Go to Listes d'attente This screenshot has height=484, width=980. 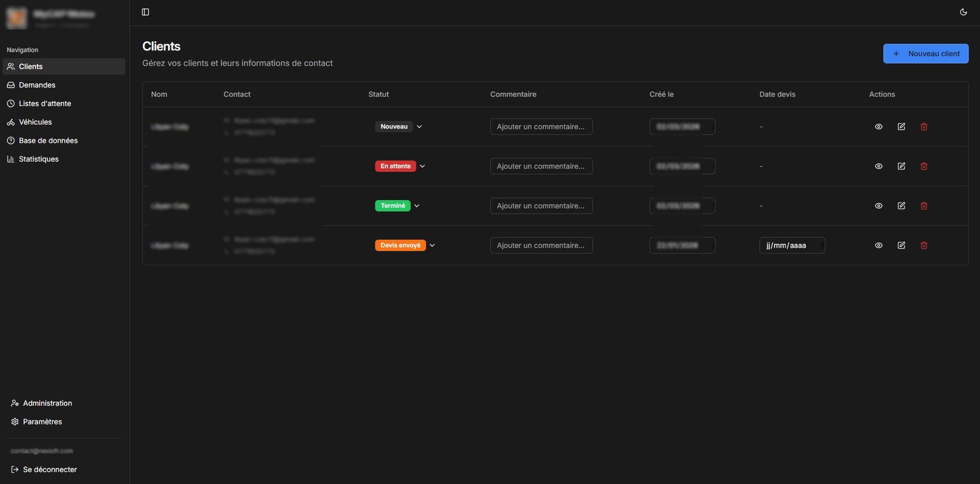pyautogui.click(x=64, y=104)
